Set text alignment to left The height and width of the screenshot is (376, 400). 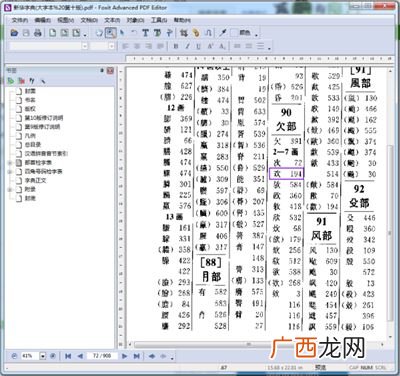tap(125, 46)
